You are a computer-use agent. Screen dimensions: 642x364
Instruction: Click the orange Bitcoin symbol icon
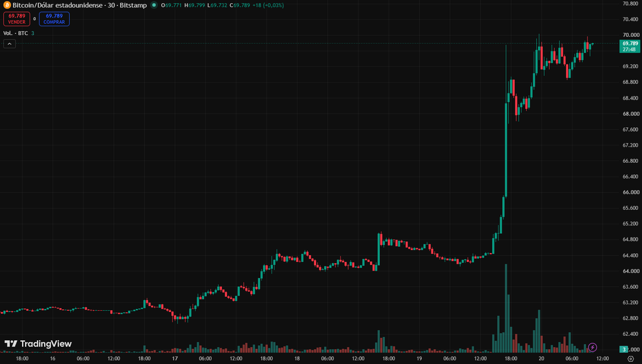[x=7, y=5]
